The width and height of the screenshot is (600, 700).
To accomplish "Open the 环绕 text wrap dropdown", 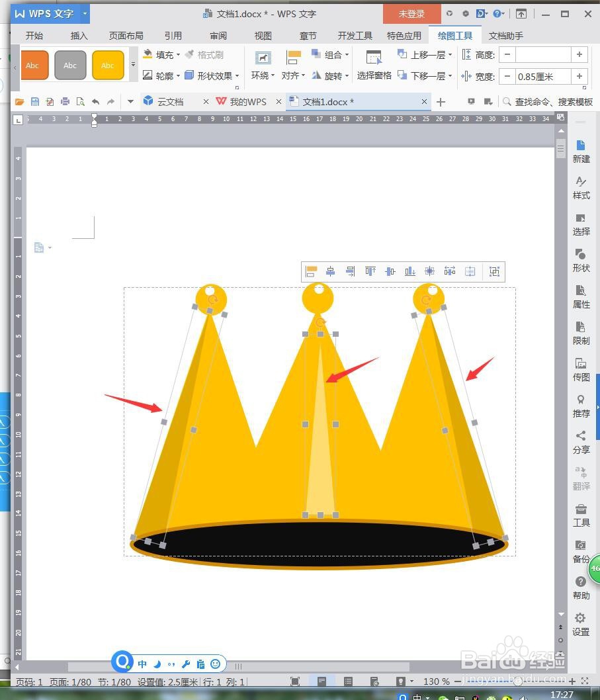I will tap(263, 66).
